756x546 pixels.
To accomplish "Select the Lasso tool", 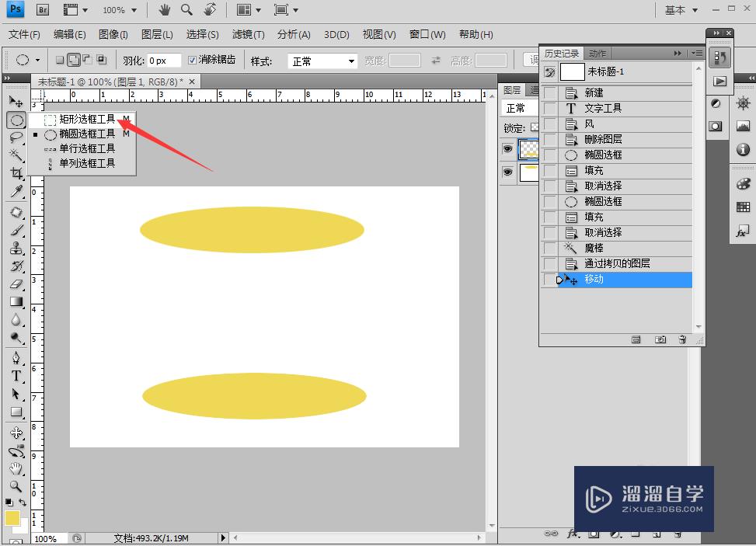I will coord(16,137).
